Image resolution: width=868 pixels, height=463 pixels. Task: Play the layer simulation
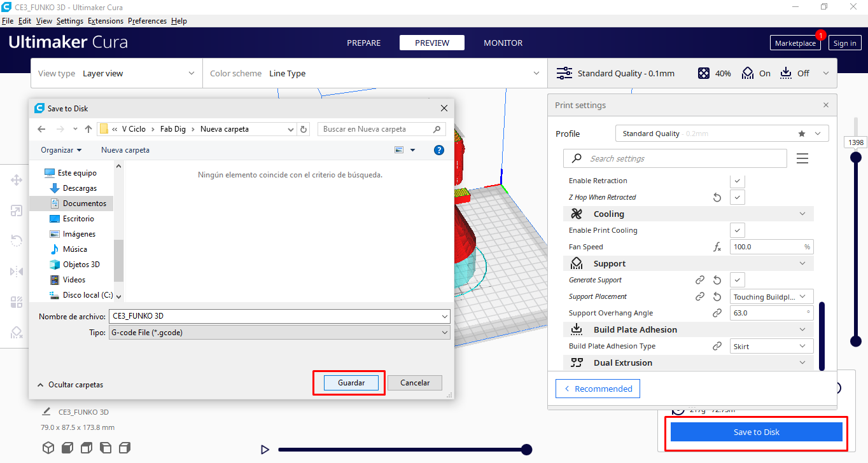[x=265, y=450]
